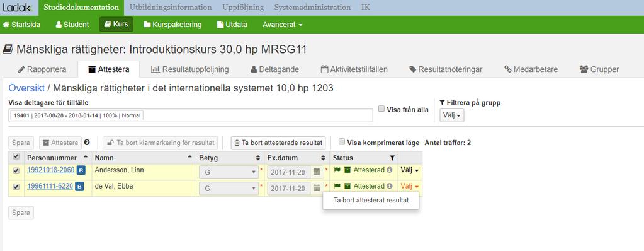
Task: Open Student in green navigation
Action: click(x=72, y=25)
